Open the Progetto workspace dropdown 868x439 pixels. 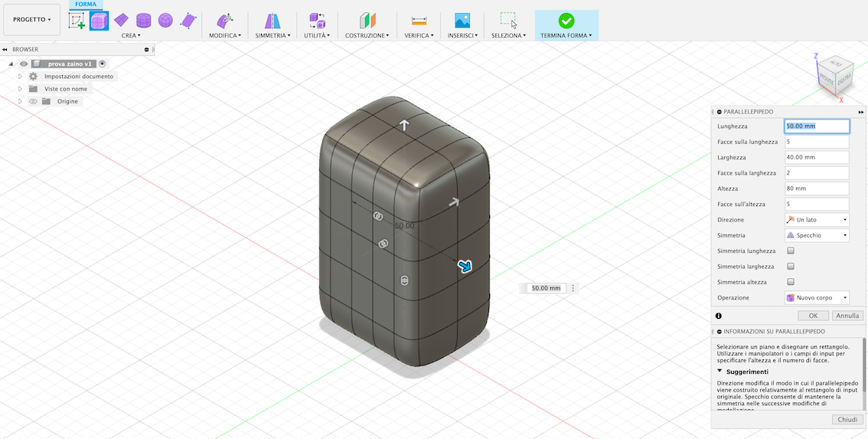click(31, 19)
